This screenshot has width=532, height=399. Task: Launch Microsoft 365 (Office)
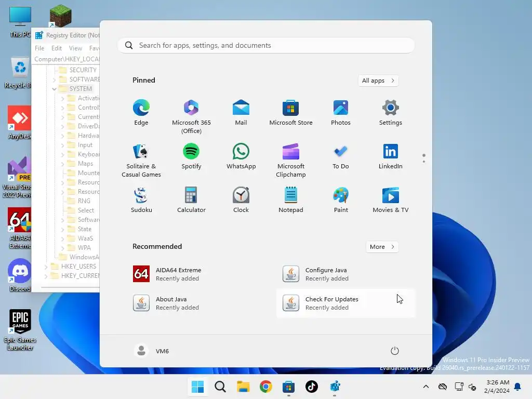(191, 117)
